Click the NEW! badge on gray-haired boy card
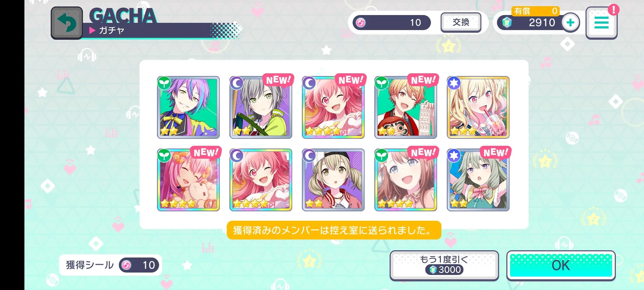 (278, 80)
